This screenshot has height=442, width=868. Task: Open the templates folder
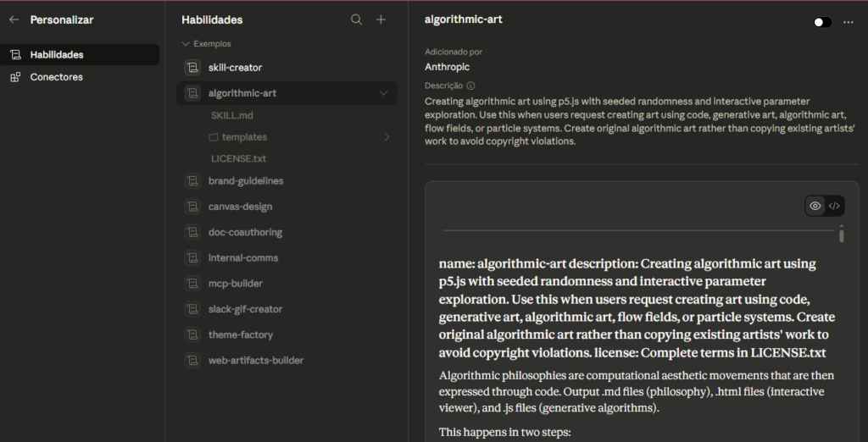244,137
